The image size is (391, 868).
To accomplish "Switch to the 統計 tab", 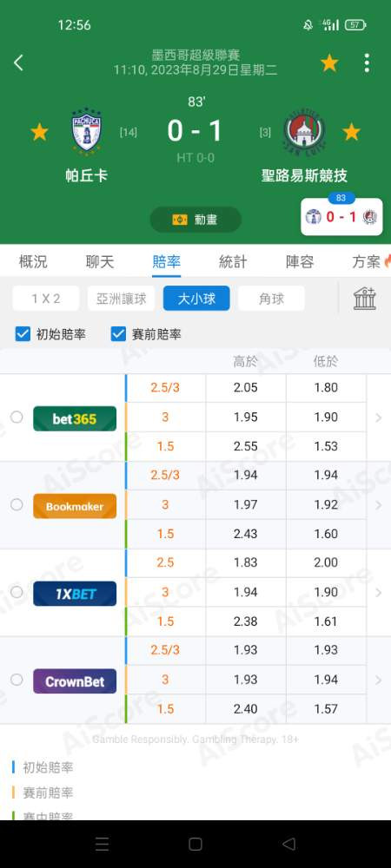I will tap(233, 261).
